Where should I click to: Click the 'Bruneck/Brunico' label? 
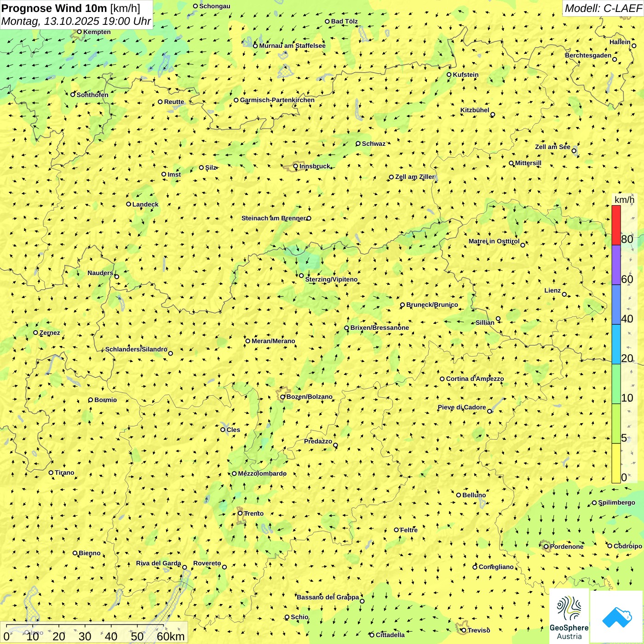[432, 305]
